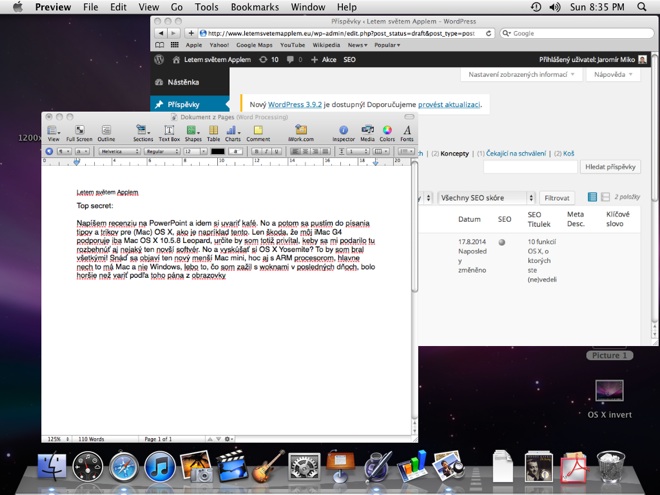
Task: Launch GarageBand from the Dock
Action: click(x=268, y=466)
